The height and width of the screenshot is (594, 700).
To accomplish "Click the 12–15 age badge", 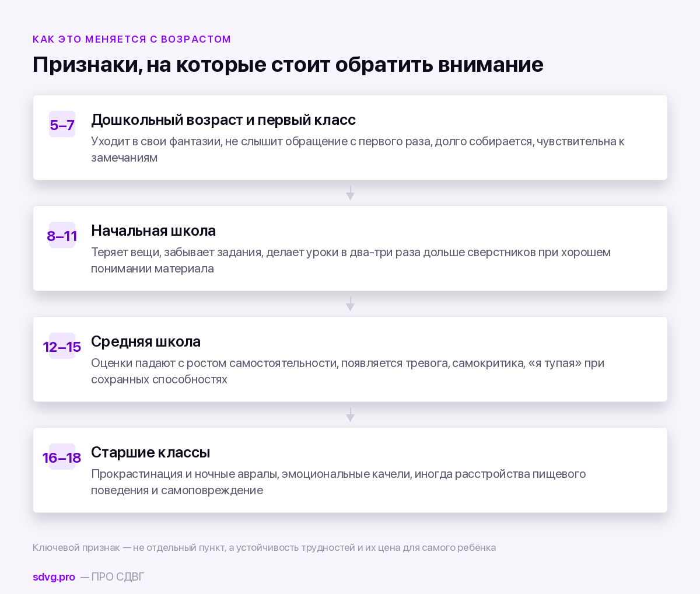I will (x=62, y=346).
